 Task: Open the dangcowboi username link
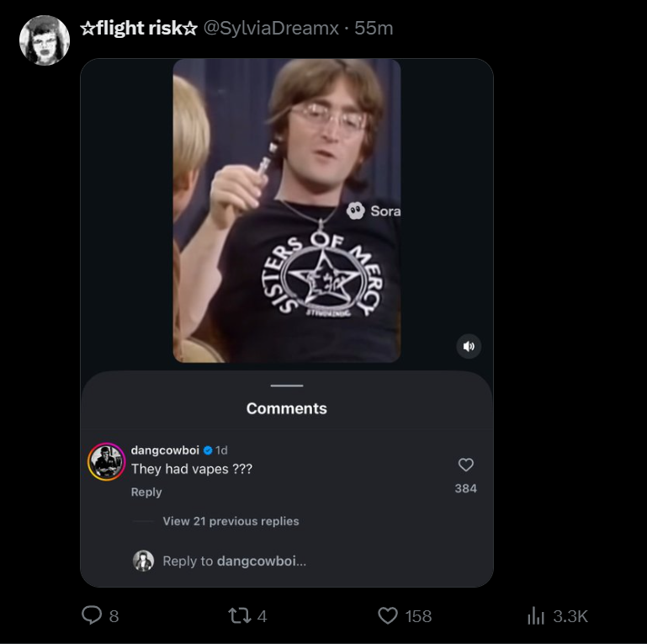(x=165, y=450)
